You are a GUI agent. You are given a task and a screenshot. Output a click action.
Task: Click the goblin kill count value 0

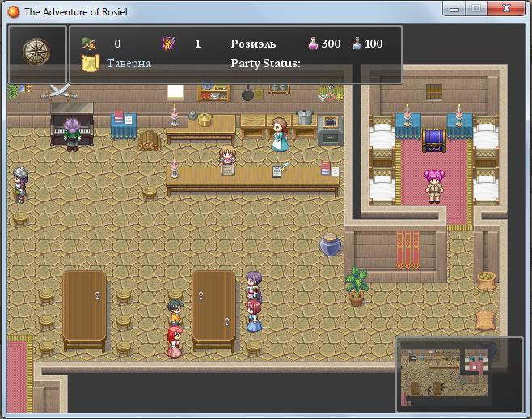point(117,44)
